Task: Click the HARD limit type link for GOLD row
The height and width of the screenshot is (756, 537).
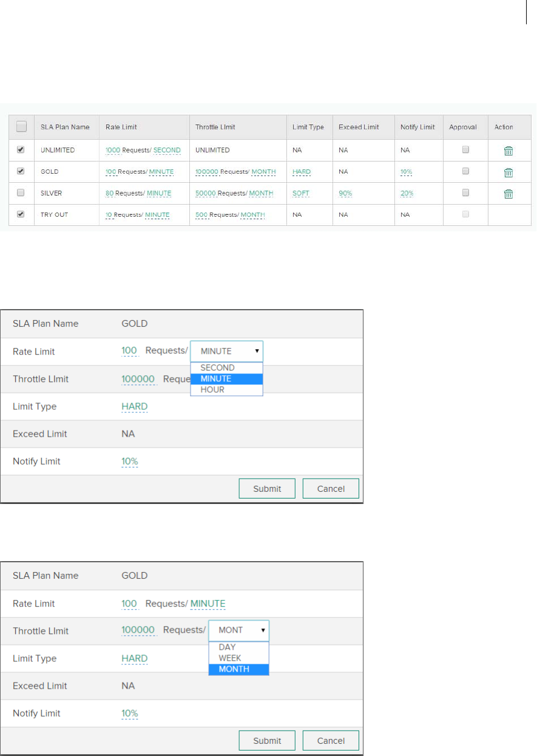Action: pos(302,172)
